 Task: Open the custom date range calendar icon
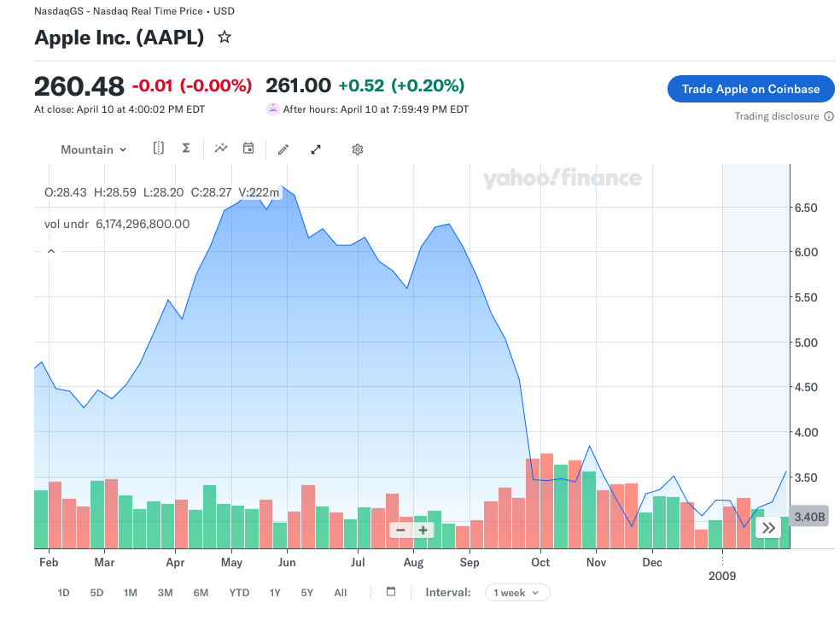[391, 592]
